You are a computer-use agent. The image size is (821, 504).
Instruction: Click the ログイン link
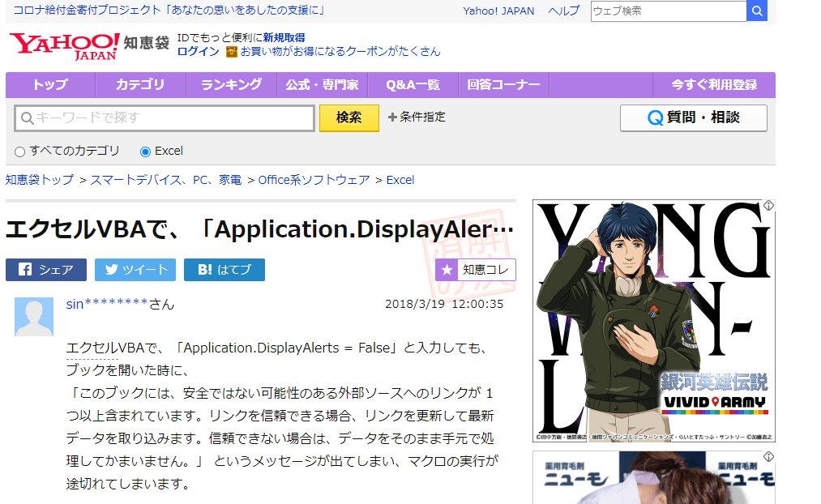point(198,51)
